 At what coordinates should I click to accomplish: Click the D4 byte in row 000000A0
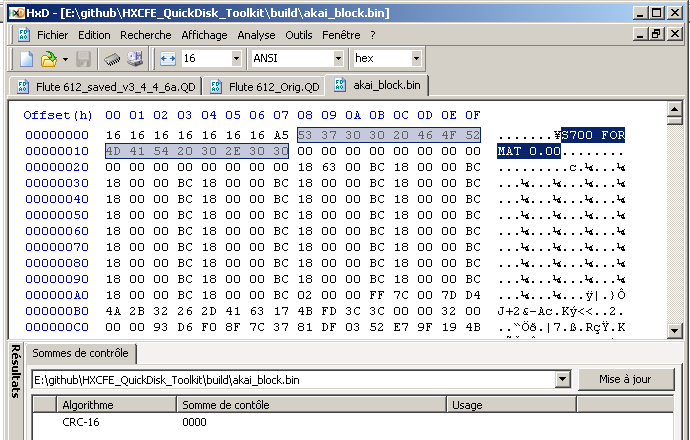[x=473, y=295]
